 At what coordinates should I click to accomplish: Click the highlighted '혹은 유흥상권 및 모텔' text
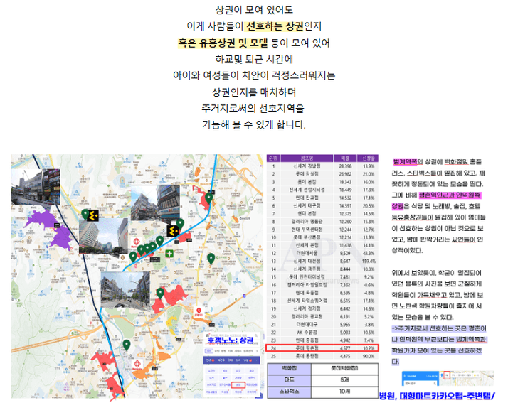coord(223,43)
